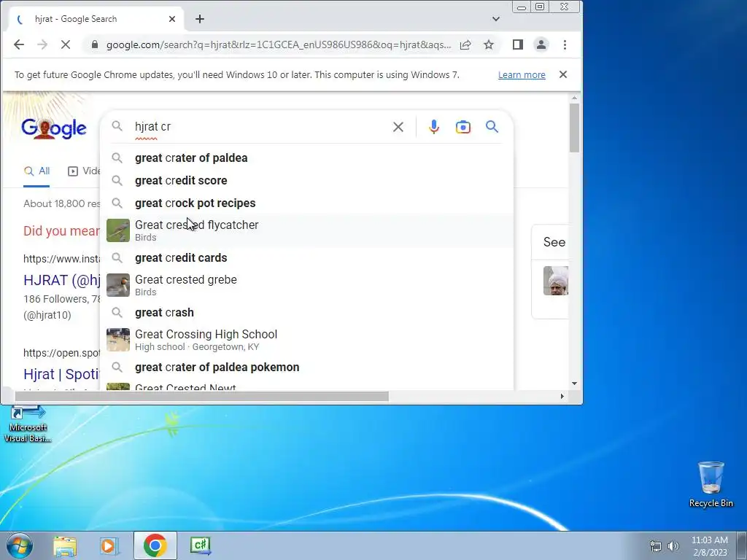Screen dimensions: 747x560
Task: Click the Google doodle logo
Action: tap(54, 128)
